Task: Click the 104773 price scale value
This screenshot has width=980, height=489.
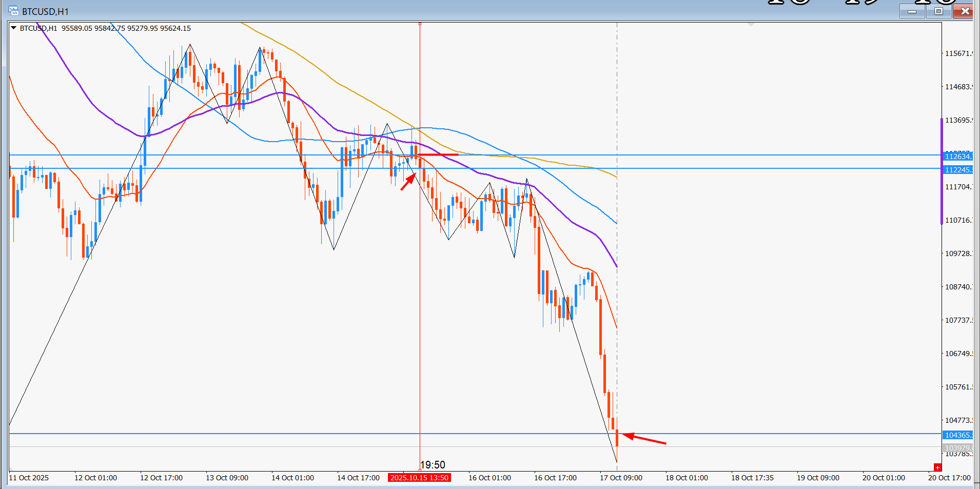Action: (x=958, y=420)
